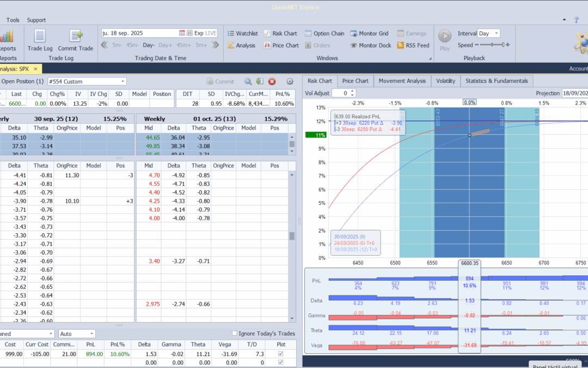
Task: Click the Windows group dialog launcher arrow
Action: (430, 58)
